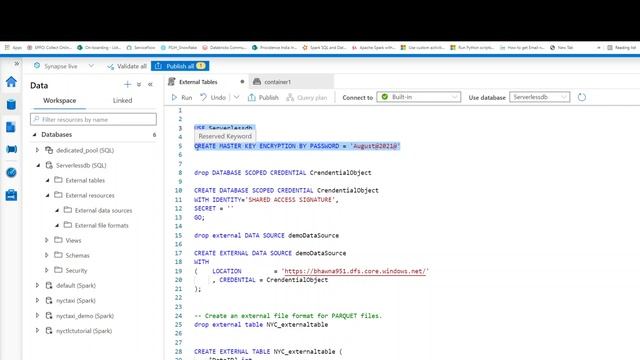Image resolution: width=640 pixels, height=360 pixels.
Task: Click the External tables folder icon
Action: point(58,180)
